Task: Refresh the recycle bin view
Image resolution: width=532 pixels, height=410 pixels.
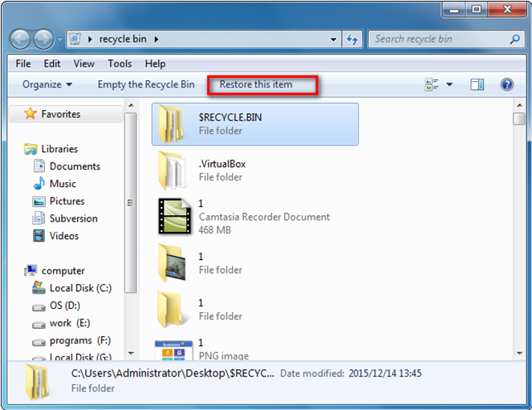Action: (352, 39)
